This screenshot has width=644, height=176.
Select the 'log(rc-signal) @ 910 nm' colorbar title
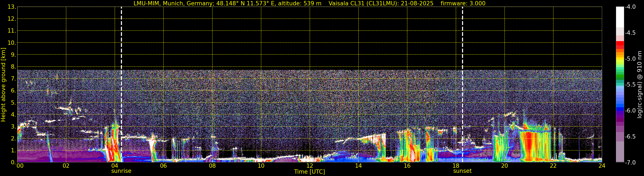coord(640,85)
